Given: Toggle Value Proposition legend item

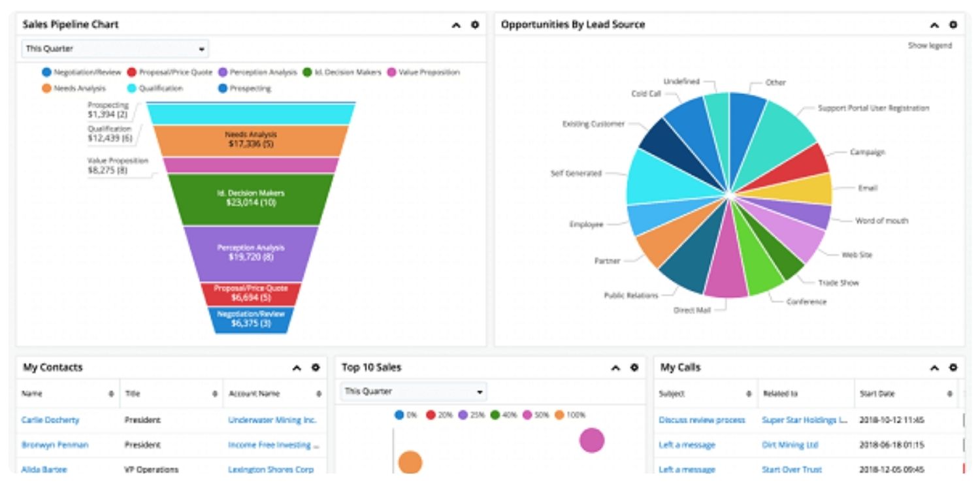Looking at the screenshot, I should pos(424,73).
